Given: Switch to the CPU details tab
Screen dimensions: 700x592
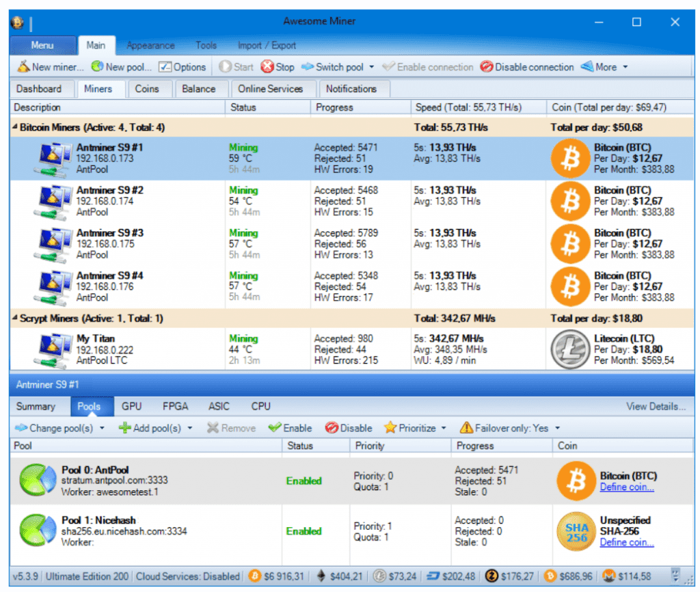Looking at the screenshot, I should pos(260,406).
